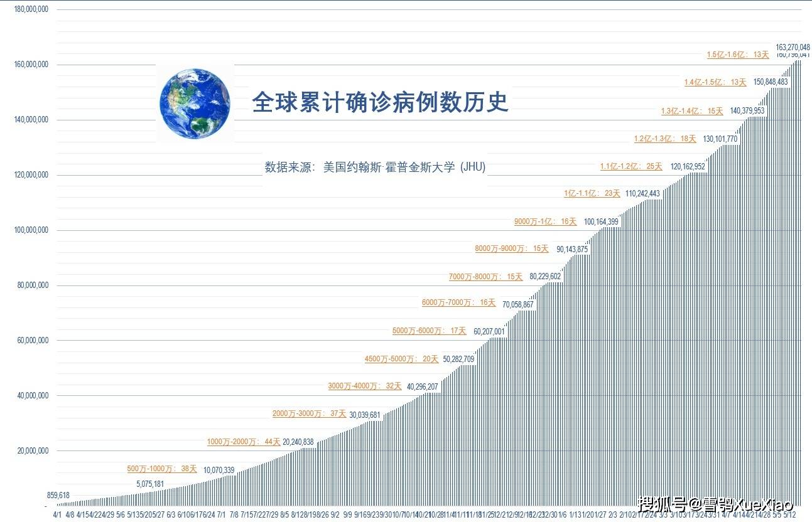Click the Earth globe image
The image size is (812, 522).
click(x=195, y=104)
